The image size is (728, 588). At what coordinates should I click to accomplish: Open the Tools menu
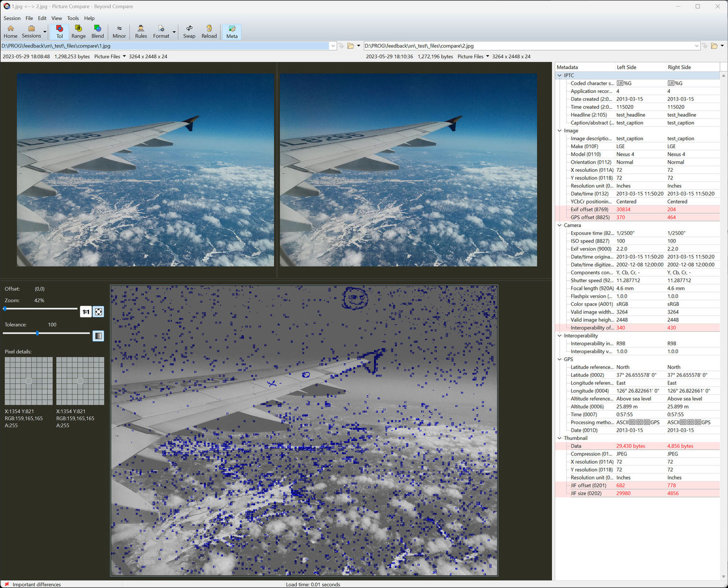click(73, 18)
